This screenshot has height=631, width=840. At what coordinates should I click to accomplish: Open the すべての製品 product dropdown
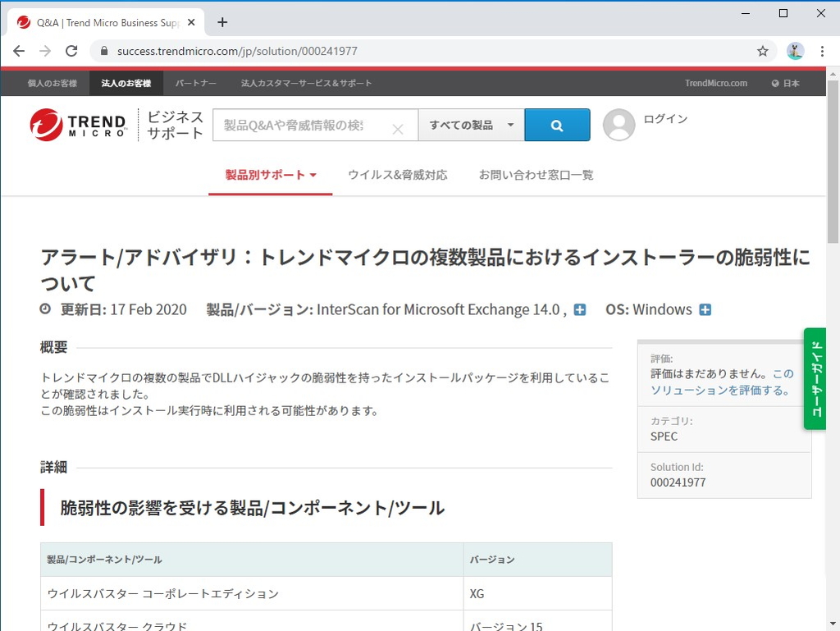[x=471, y=125]
